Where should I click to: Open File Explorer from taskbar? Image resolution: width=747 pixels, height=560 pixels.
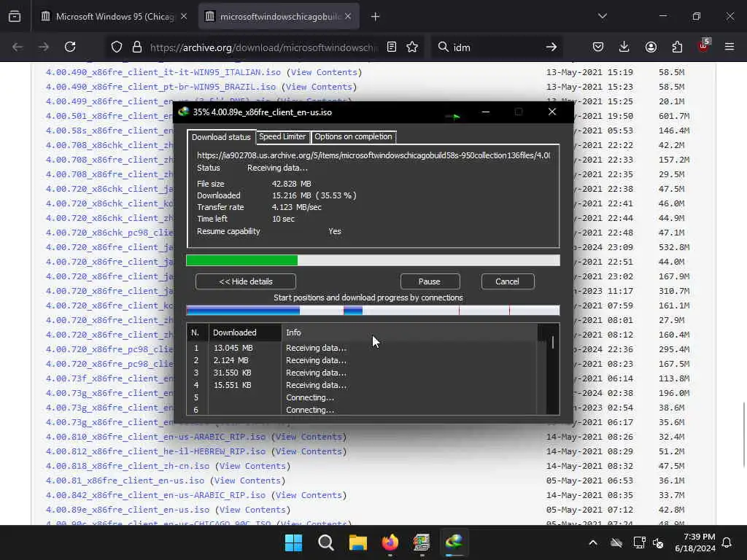(x=357, y=542)
